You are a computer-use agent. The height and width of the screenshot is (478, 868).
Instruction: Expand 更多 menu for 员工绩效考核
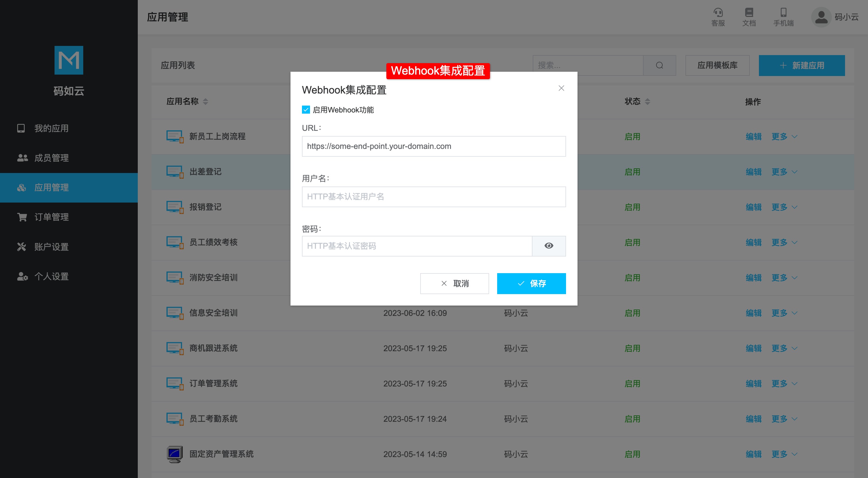784,242
